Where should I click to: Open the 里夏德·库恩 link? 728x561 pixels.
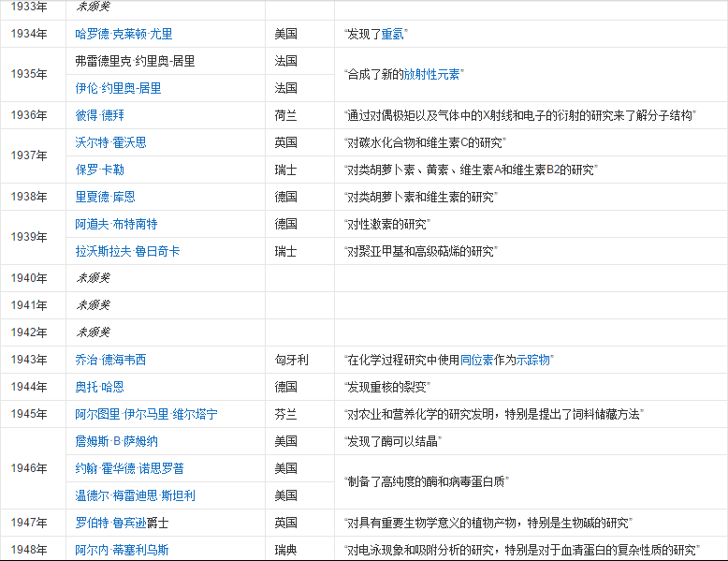coord(105,197)
